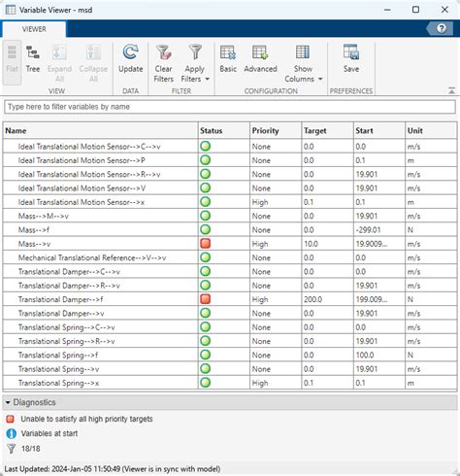The image size is (460, 476).
Task: Click red status of Mass-->v row
Action: click(x=206, y=244)
